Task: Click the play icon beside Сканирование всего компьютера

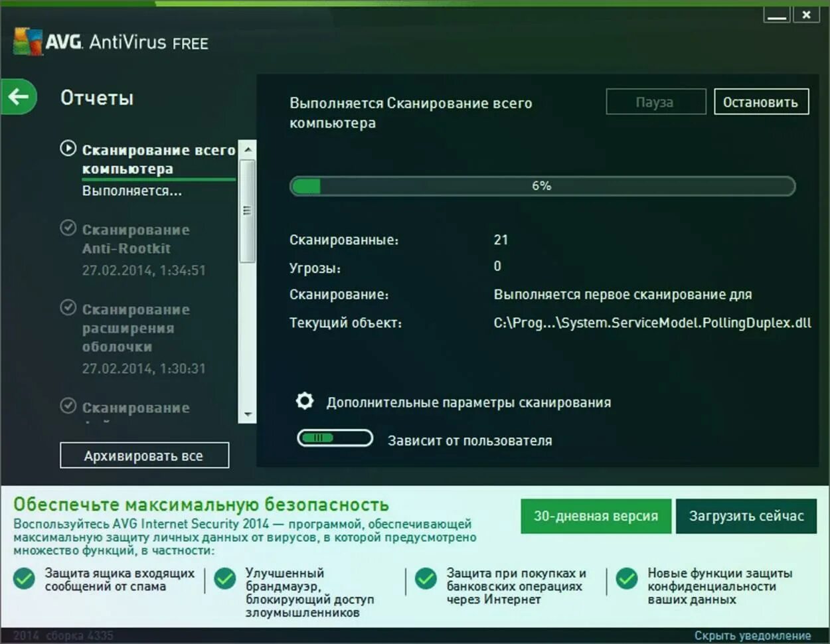Action: (x=68, y=148)
